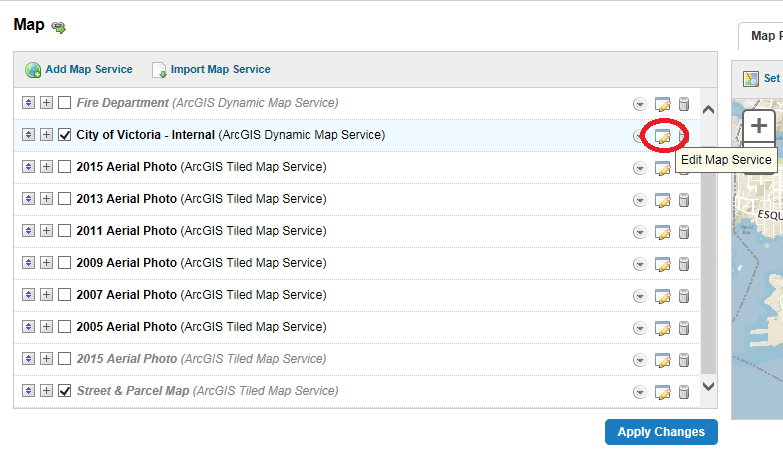Open the 2013 Aerial Photo row dropdown arrow
Viewport: 783px width, 454px height.
click(640, 200)
